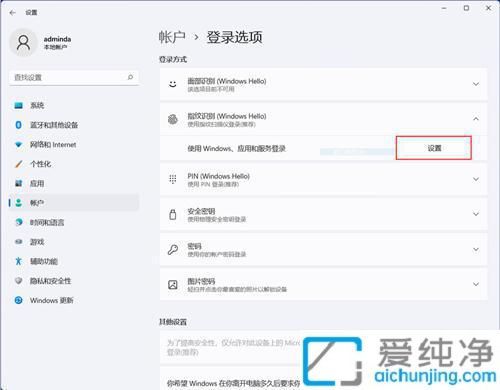Click the 其他设置 section heading
500x390 pixels.
click(173, 322)
